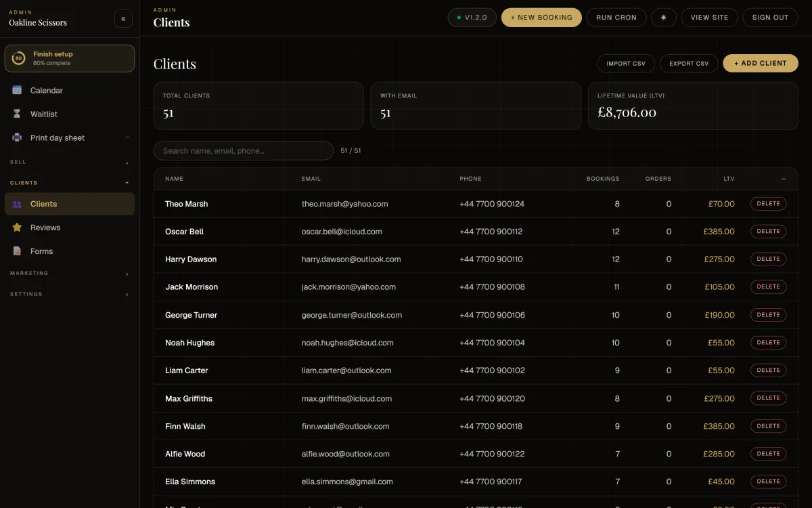Viewport: 812px width, 508px height.
Task: Delete the Noah Hughes client row
Action: pyautogui.click(x=769, y=343)
